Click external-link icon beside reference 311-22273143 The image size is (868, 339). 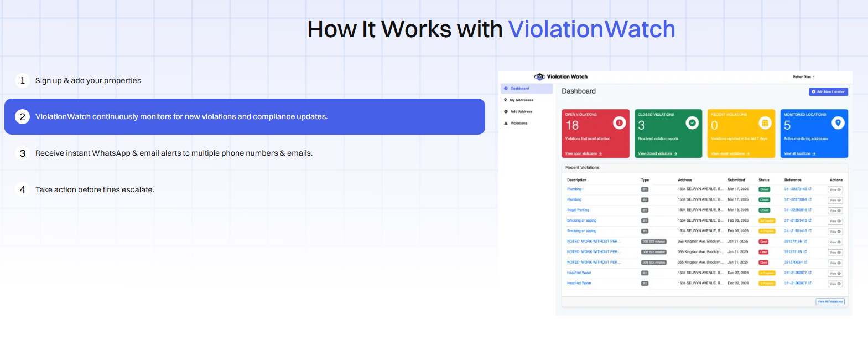(x=810, y=189)
